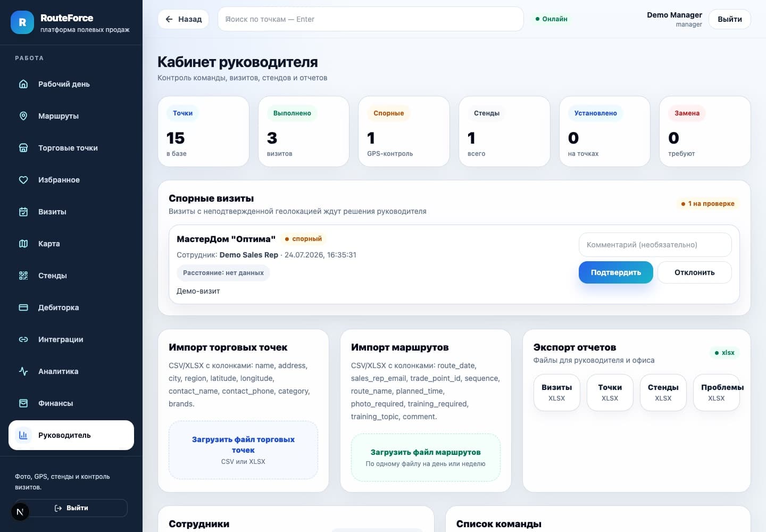Click the xlsx badge in Экспорт отчетов
The height and width of the screenshot is (532, 766).
point(725,353)
